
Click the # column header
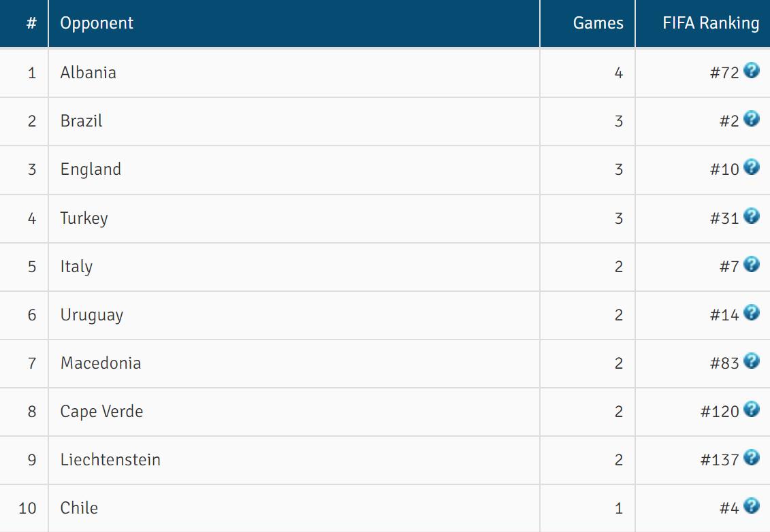point(31,23)
